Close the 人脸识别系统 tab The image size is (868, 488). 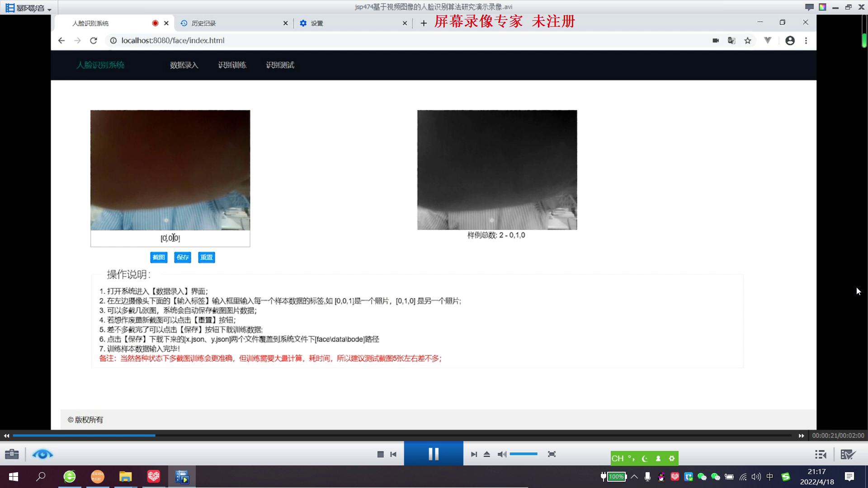point(166,23)
